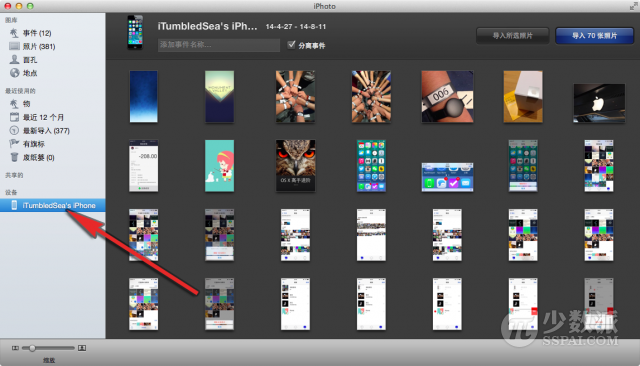
Task: Click the 导入 70 张照片 import all button
Action: pos(594,36)
